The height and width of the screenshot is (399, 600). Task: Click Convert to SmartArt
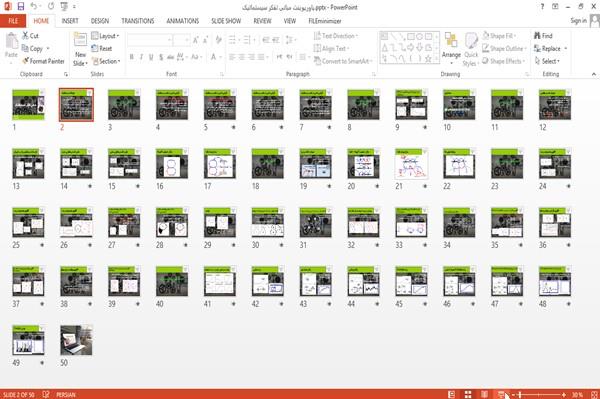point(343,61)
